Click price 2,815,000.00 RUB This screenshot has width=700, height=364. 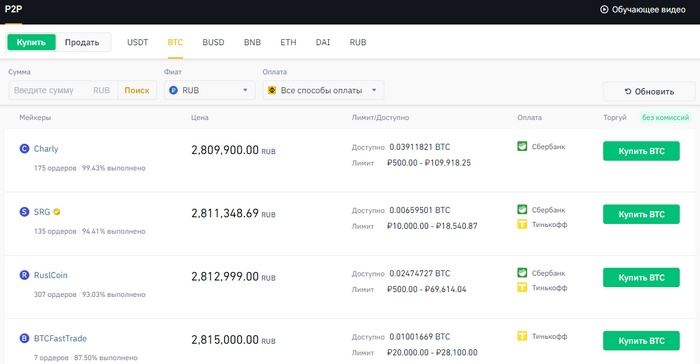233,340
